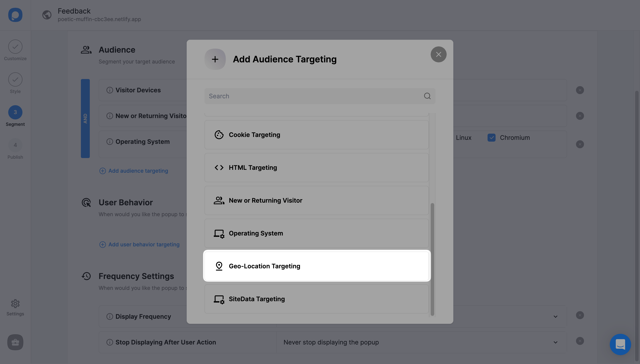640x364 pixels.
Task: Click the New or Returning Visitor icon
Action: 218,200
